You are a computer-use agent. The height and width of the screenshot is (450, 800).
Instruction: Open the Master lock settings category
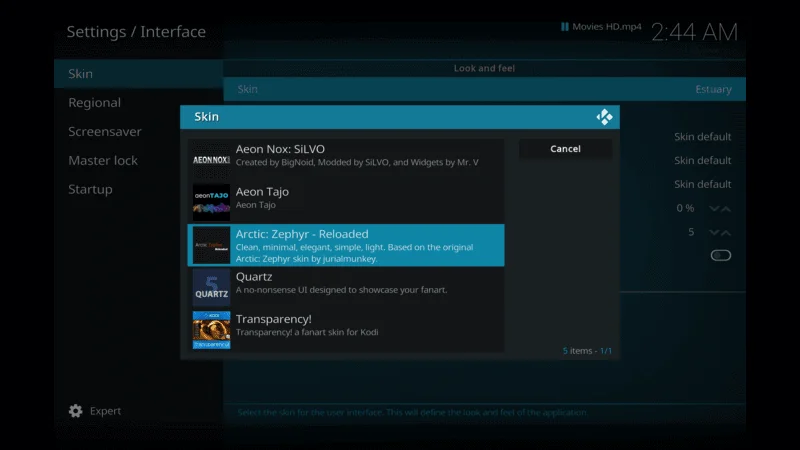(x=138, y=160)
